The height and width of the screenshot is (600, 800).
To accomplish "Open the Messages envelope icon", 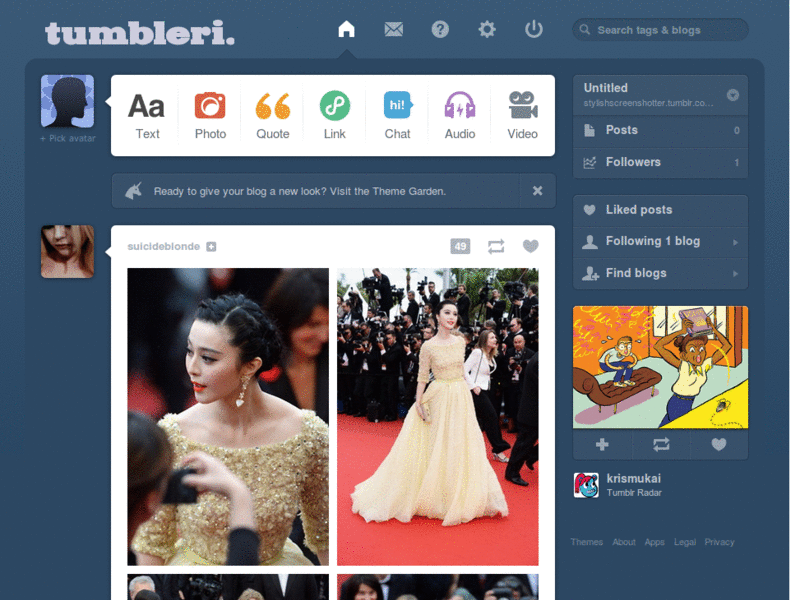I will click(393, 29).
